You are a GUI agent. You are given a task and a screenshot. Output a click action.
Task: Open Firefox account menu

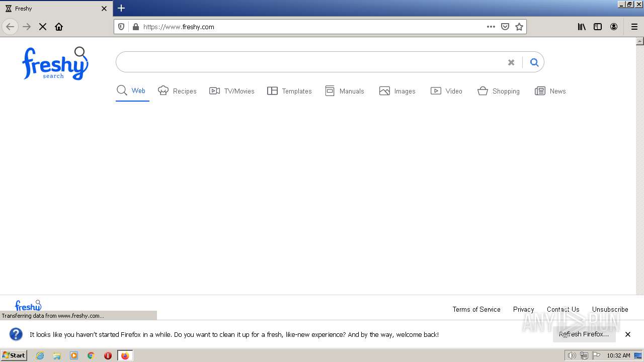[614, 27]
